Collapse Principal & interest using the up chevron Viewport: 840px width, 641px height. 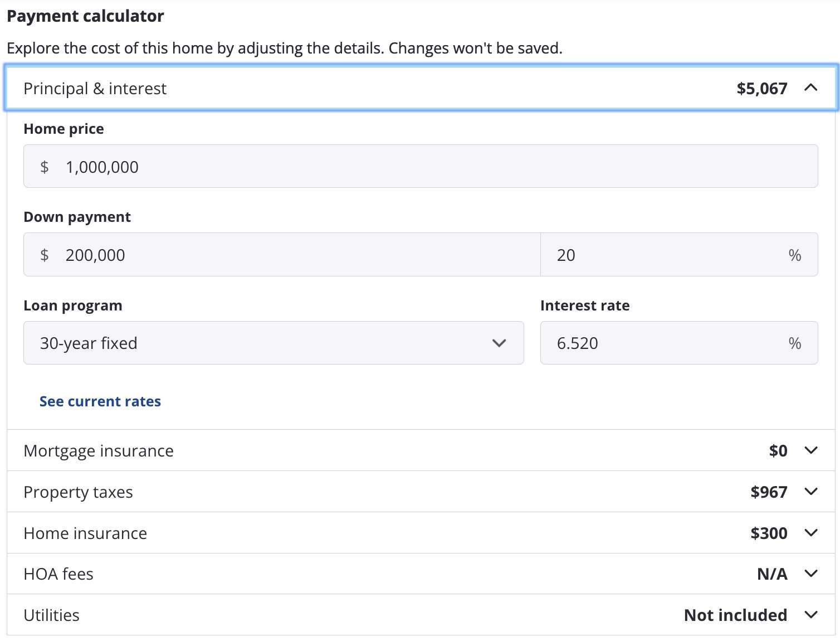[x=811, y=88]
